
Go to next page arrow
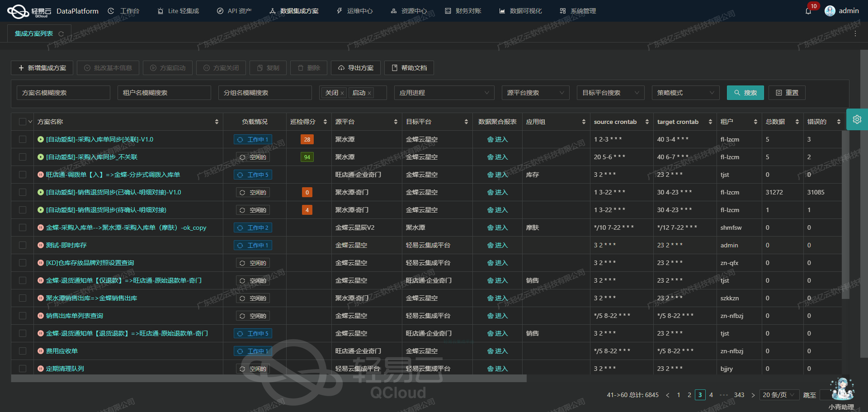[753, 395]
